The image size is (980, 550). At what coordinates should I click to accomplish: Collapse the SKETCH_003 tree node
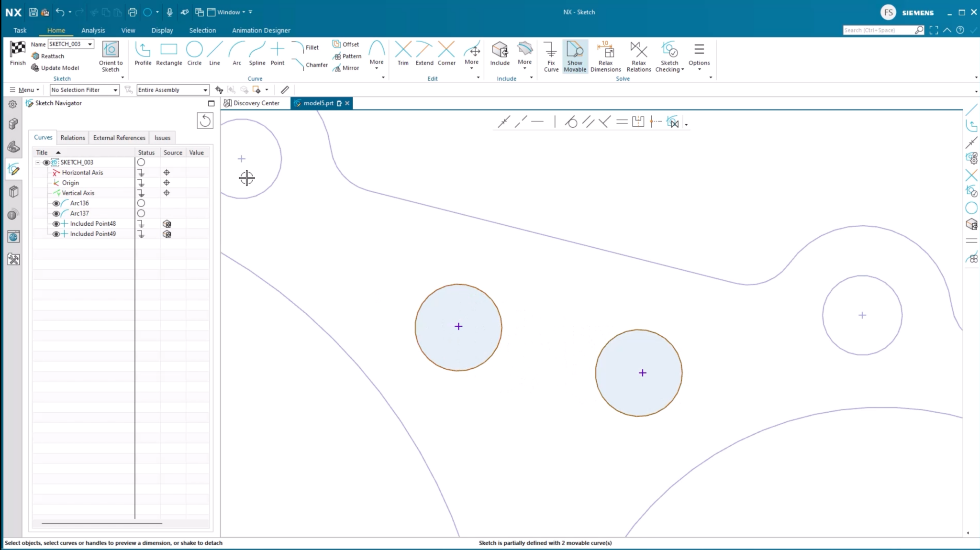[x=38, y=163]
